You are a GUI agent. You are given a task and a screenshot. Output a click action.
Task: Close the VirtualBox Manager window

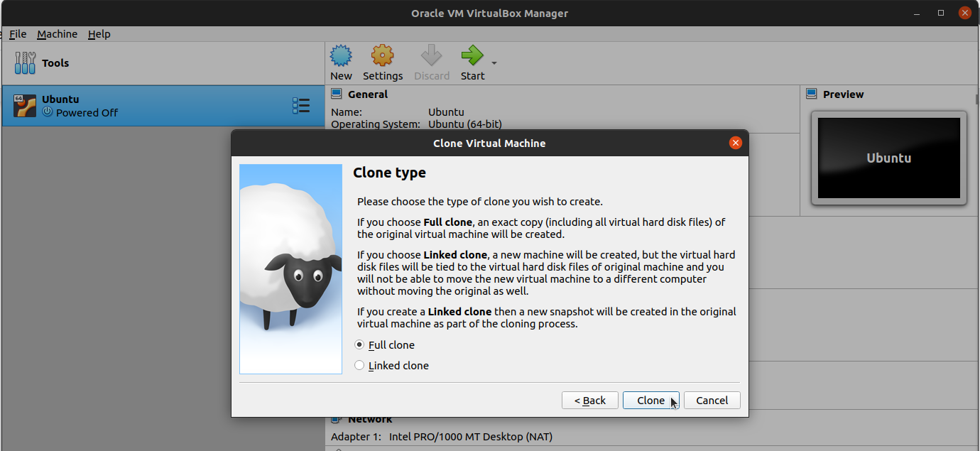point(964,13)
